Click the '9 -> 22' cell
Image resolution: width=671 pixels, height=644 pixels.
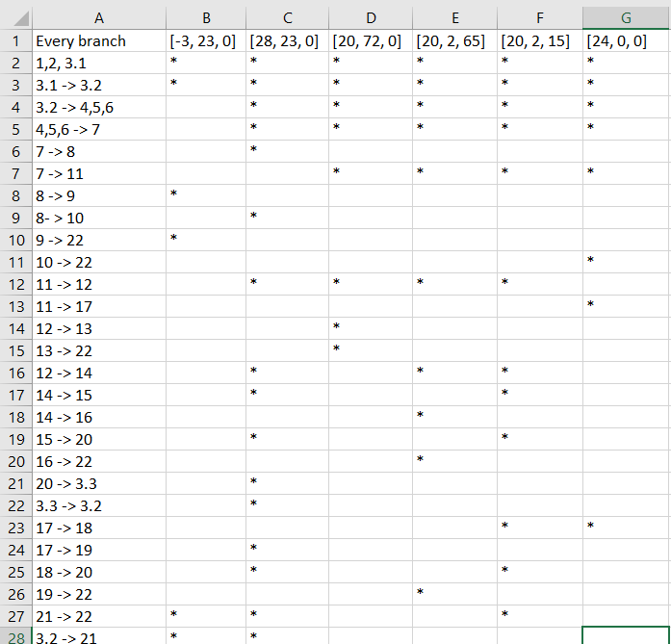click(x=99, y=240)
